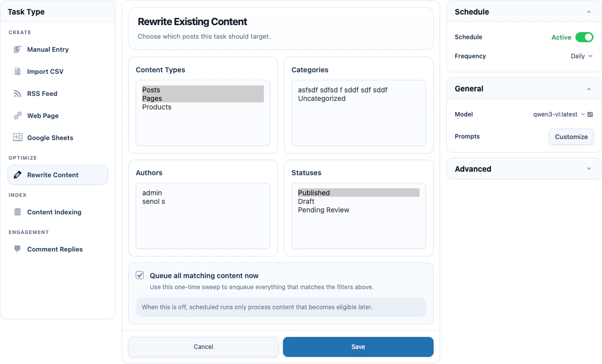This screenshot has height=364, width=602.
Task: Select senol s in Authors list
Action: coord(203,201)
